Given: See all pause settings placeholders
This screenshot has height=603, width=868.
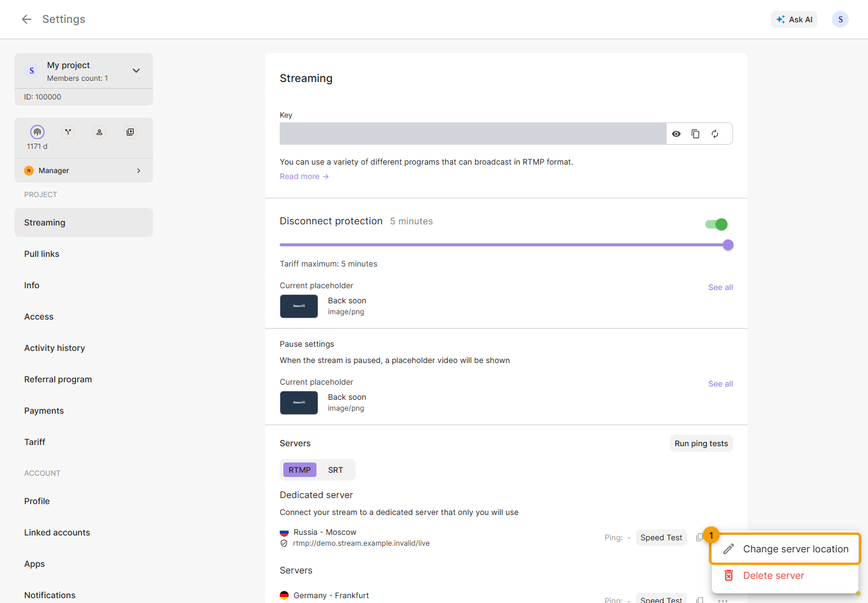Looking at the screenshot, I should point(720,384).
